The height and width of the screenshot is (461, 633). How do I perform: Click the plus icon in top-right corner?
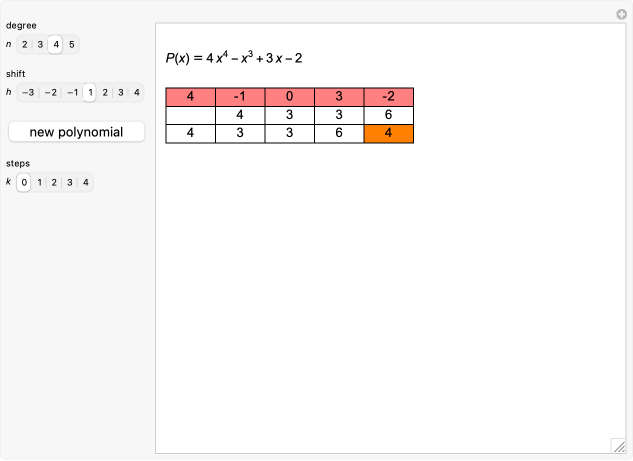point(621,14)
